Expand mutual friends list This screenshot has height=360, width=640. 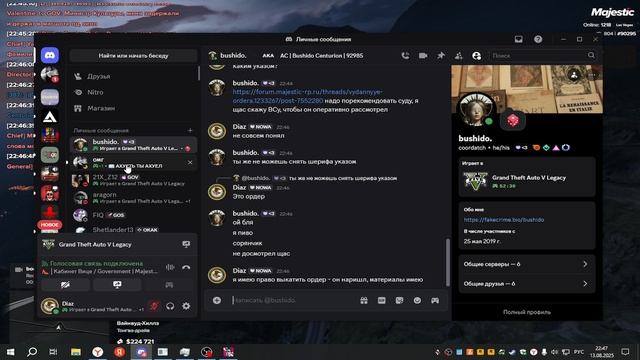pyautogui.click(x=527, y=284)
